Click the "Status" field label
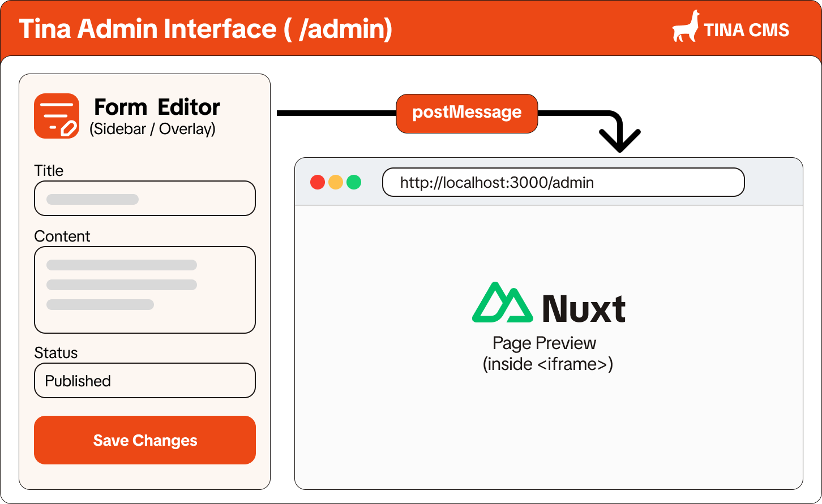This screenshot has height=504, width=822. click(x=56, y=353)
